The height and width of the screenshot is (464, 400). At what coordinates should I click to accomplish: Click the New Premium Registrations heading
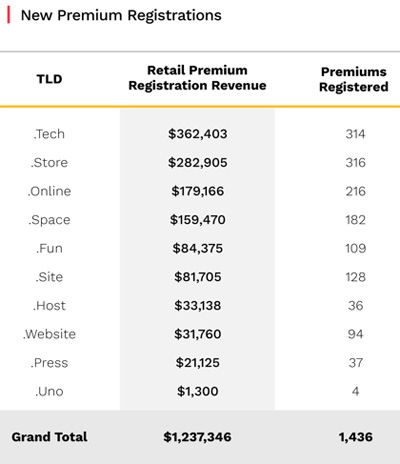(x=121, y=15)
